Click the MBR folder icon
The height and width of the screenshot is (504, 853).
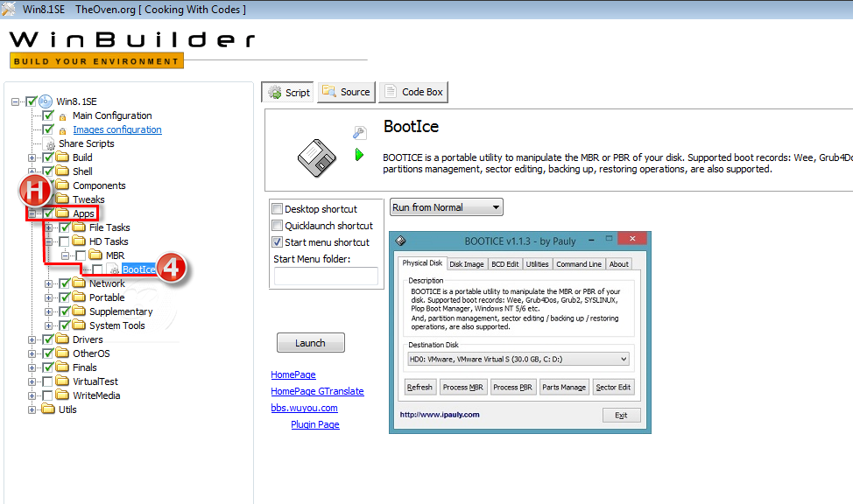click(x=95, y=255)
